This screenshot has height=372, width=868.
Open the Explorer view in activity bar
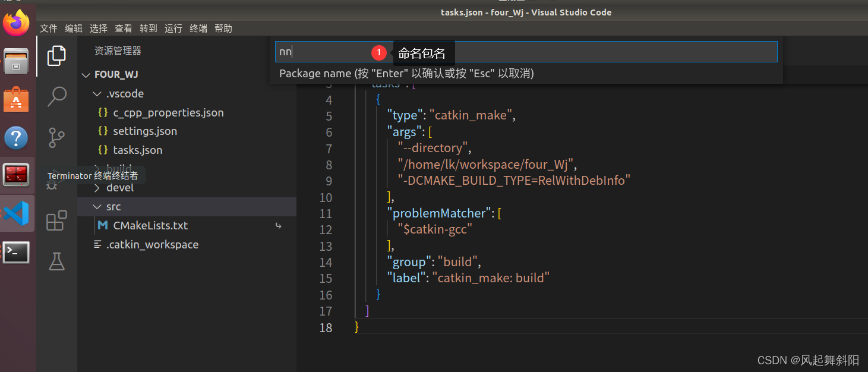pyautogui.click(x=56, y=55)
